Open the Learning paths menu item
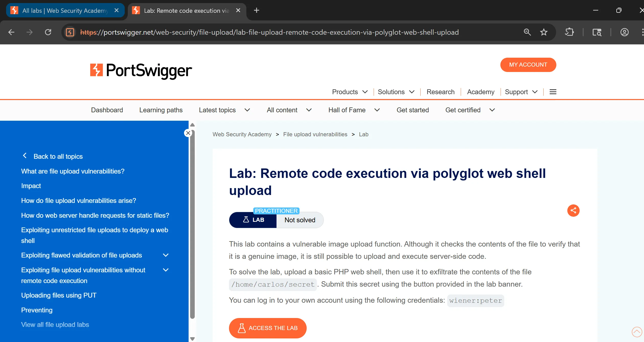 [161, 110]
